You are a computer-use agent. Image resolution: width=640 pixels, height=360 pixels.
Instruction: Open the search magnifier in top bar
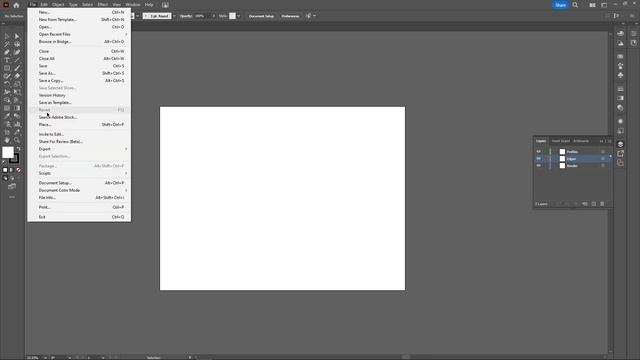tap(575, 5)
